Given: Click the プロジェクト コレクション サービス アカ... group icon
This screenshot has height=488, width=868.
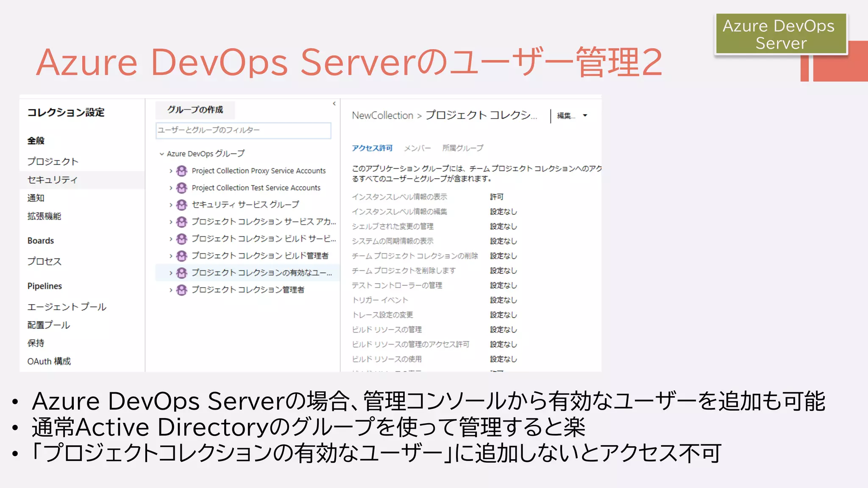Looking at the screenshot, I should (182, 222).
